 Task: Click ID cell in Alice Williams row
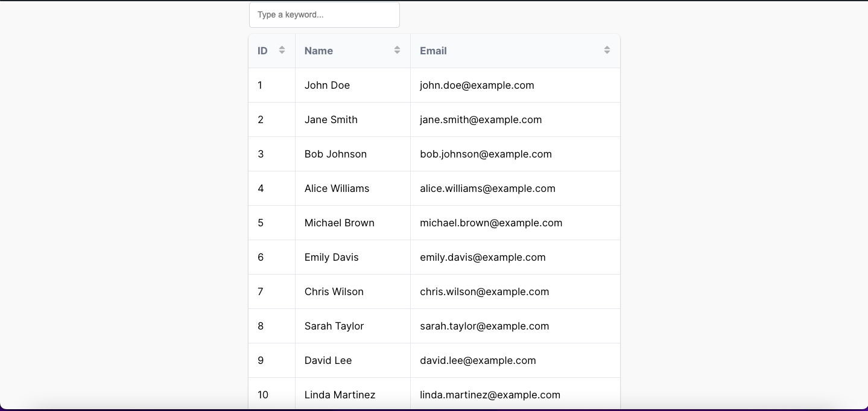tap(272, 188)
